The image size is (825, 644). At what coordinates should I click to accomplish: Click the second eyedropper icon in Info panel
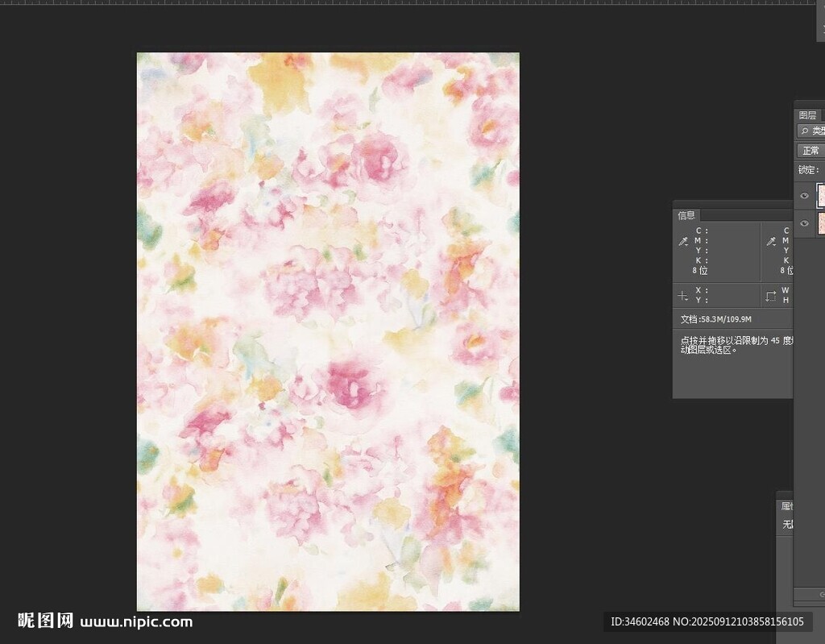(x=771, y=241)
